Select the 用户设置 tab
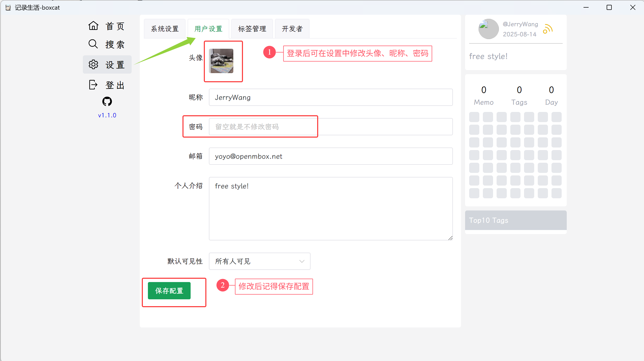Screen dimensions: 644x361 [x=208, y=29]
